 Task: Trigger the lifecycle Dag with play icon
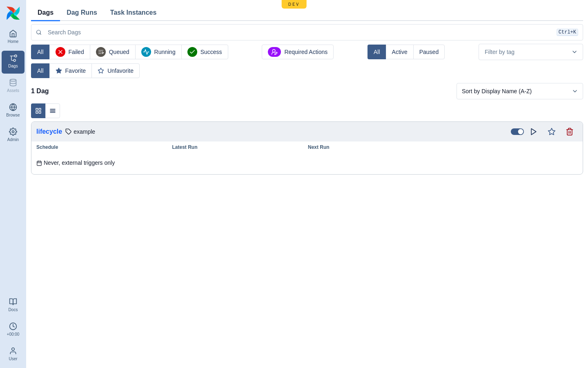pos(534,132)
